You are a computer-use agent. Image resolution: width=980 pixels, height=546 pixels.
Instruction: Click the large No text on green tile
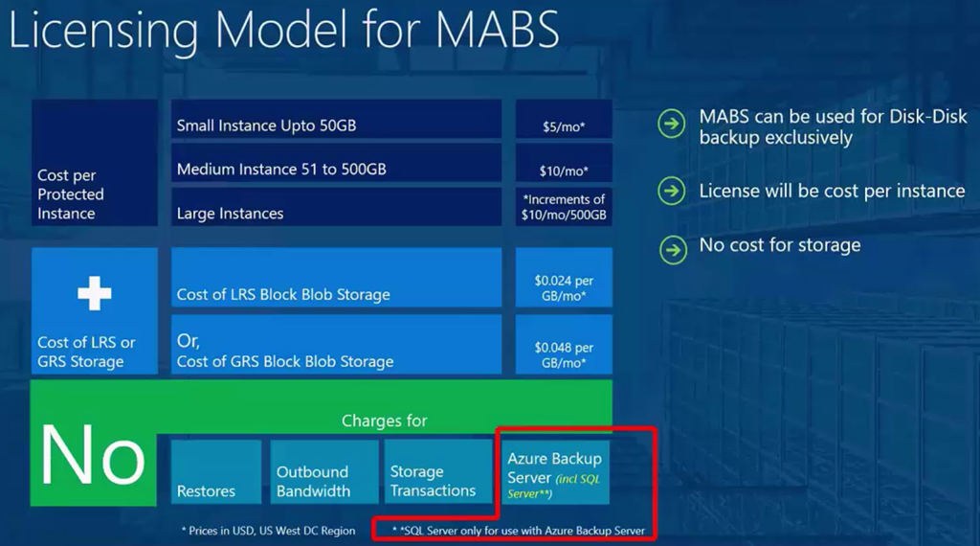(93, 455)
